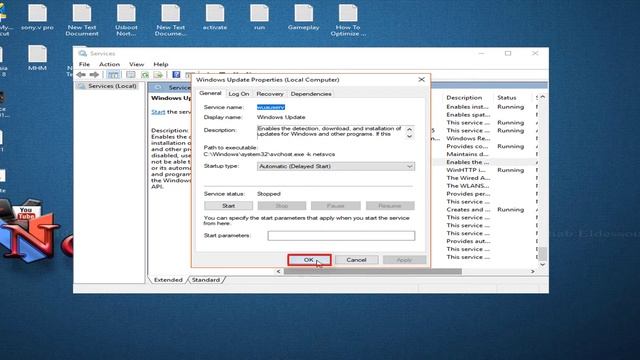Viewport: 640px width, 360px height.
Task: Switch to the General tab
Action: click(x=210, y=93)
